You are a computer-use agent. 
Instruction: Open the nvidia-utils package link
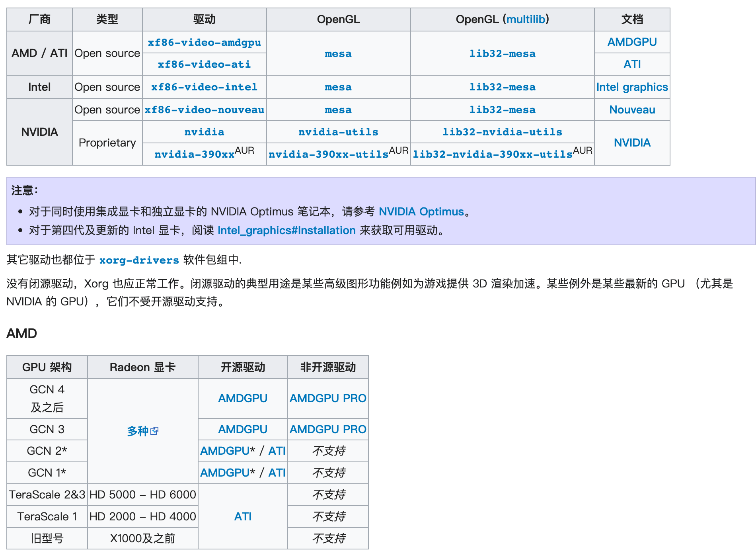338,132
